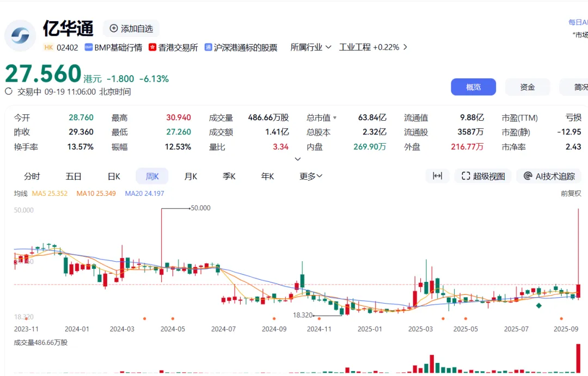Click orange event dot near 2024-03
The image size is (588, 376).
point(144,319)
